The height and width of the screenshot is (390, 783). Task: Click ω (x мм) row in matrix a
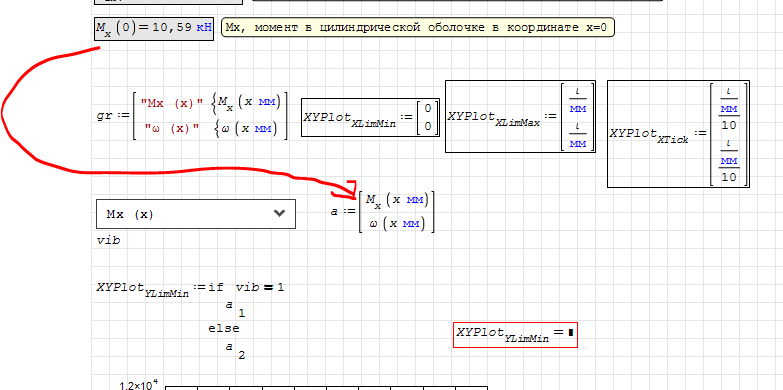point(397,224)
